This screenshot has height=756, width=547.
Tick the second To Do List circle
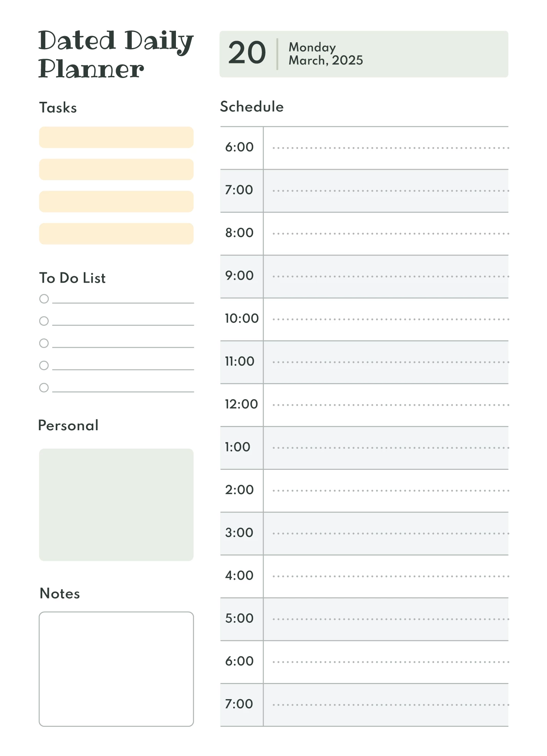coord(44,321)
